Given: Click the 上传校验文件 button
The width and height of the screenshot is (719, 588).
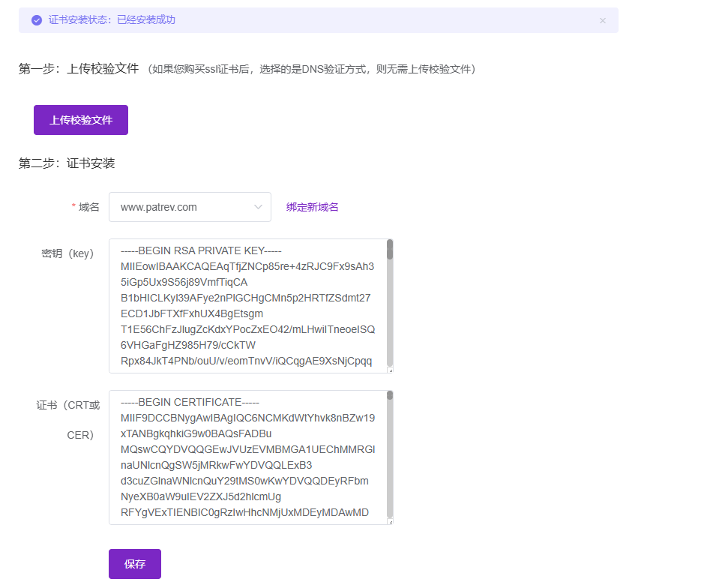Looking at the screenshot, I should [81, 120].
